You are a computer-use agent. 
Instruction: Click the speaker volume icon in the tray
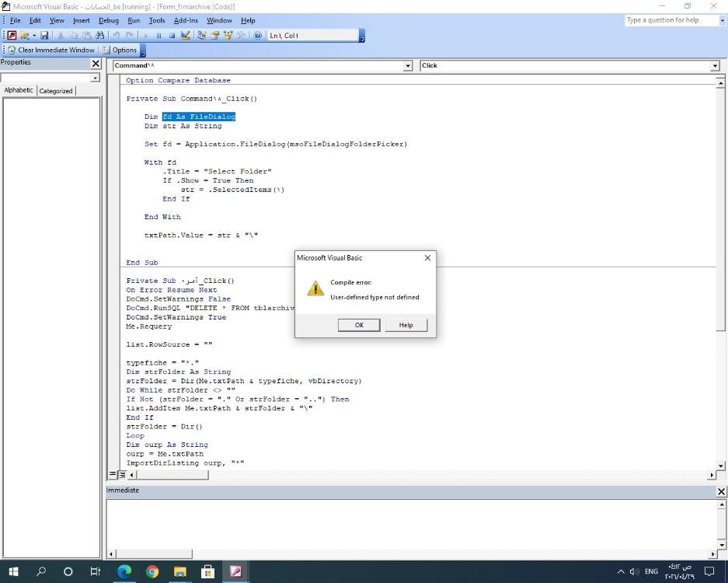pos(634,571)
